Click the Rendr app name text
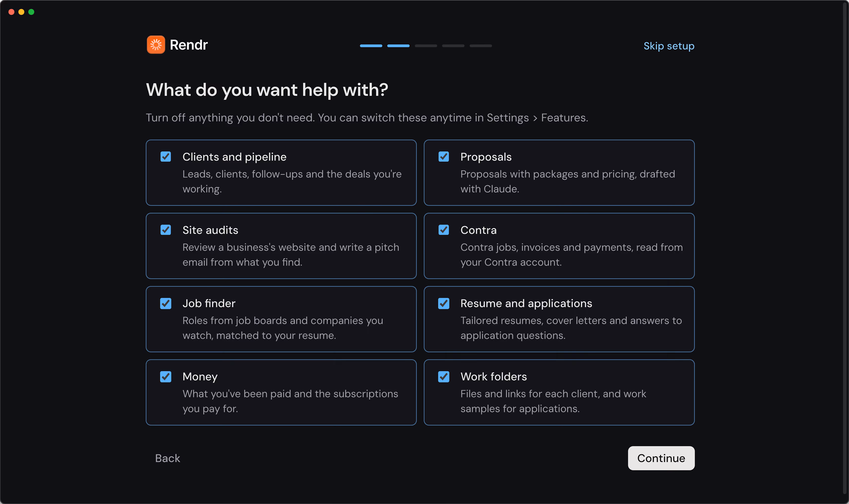Viewport: 849px width, 504px height. point(188,45)
